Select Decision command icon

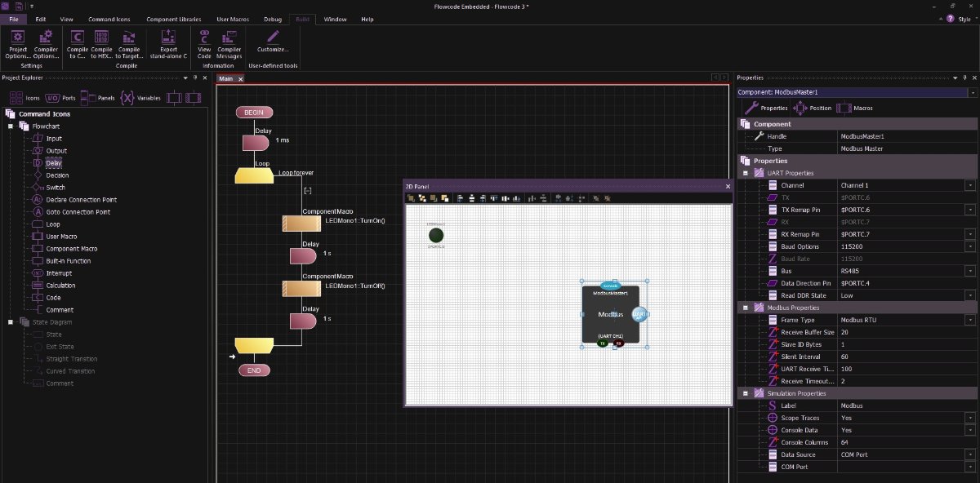pyautogui.click(x=51, y=175)
